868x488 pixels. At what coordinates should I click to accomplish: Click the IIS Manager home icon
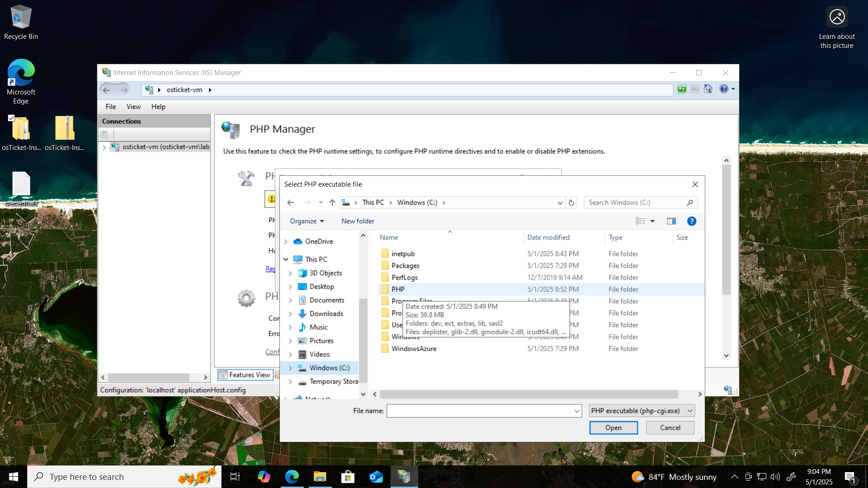pyautogui.click(x=708, y=89)
